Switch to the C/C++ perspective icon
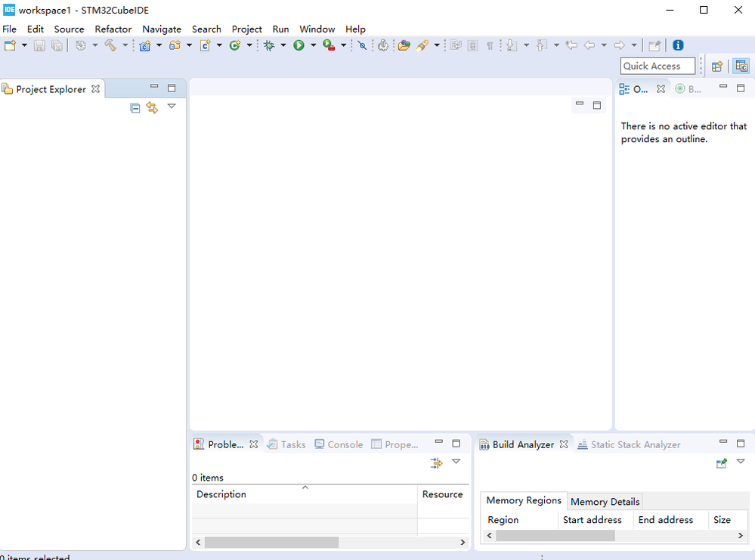The height and width of the screenshot is (560, 755). pos(741,66)
